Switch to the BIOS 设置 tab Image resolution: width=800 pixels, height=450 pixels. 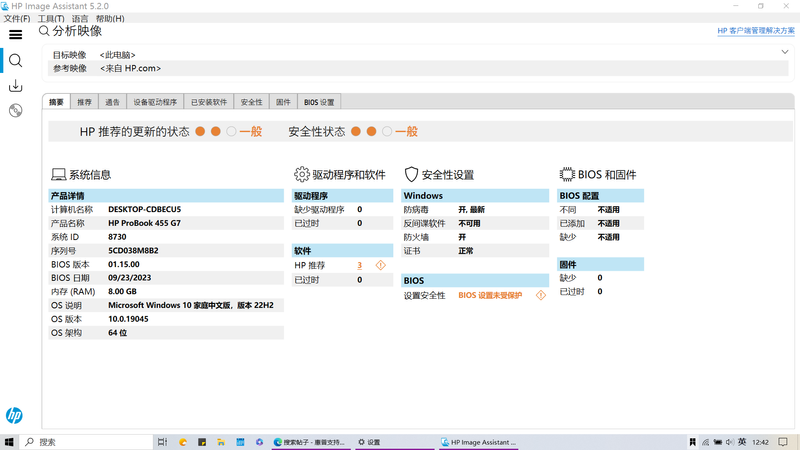(x=320, y=102)
